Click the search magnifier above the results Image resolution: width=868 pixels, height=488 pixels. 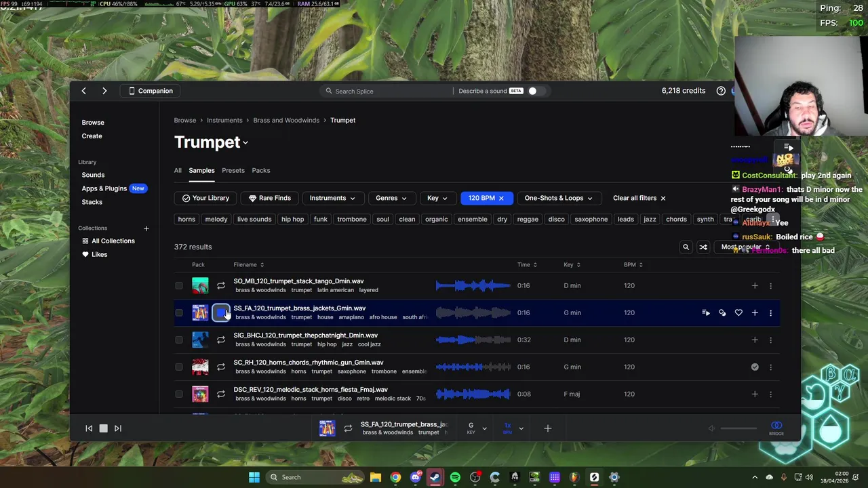(x=686, y=247)
